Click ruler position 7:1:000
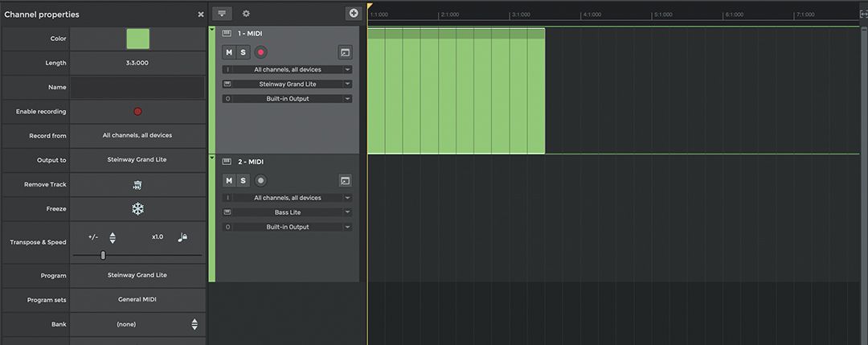This screenshot has height=345, width=868. point(805,14)
